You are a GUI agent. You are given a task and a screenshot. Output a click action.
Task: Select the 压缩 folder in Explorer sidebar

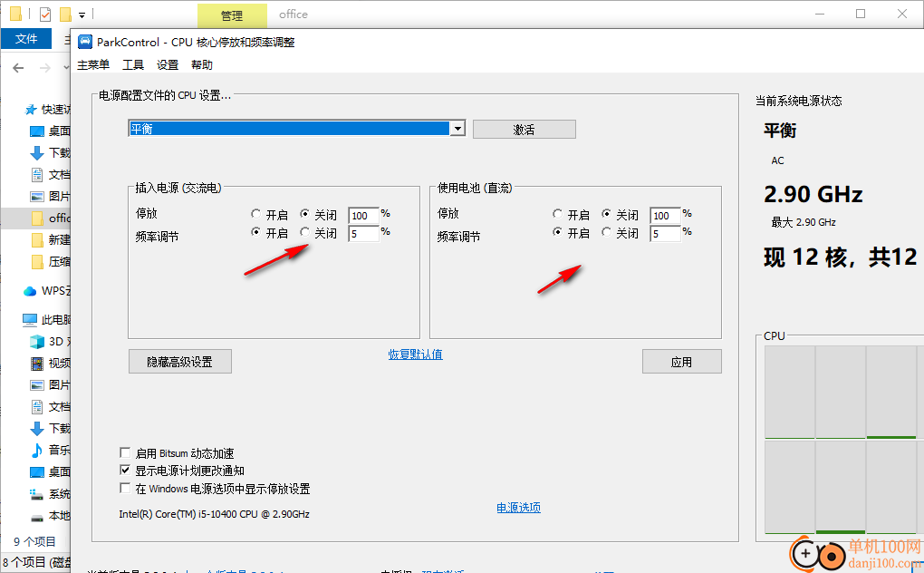click(50, 262)
